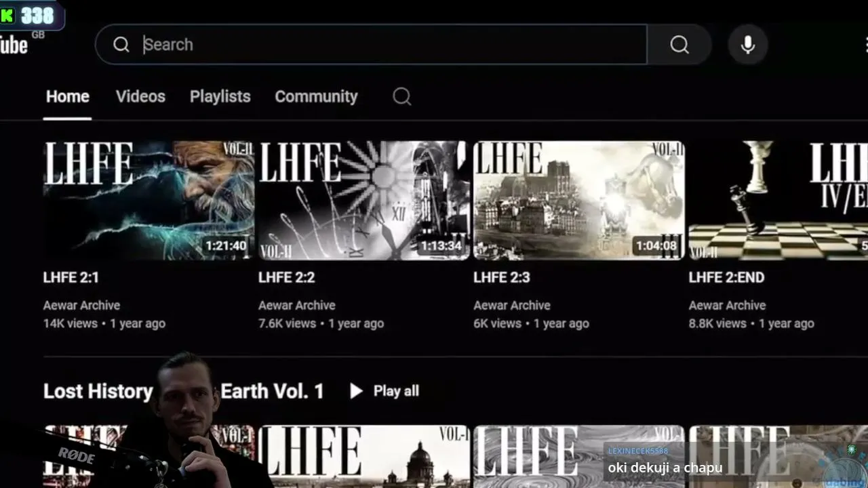Open the Playlists tab
Screen dimensions: 868x488
click(220, 96)
